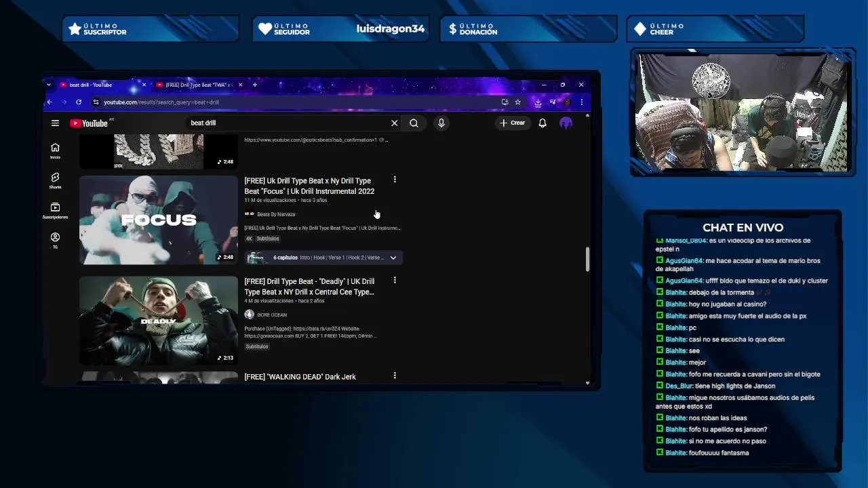
Task: Open options for Focus video
Action: point(395,180)
